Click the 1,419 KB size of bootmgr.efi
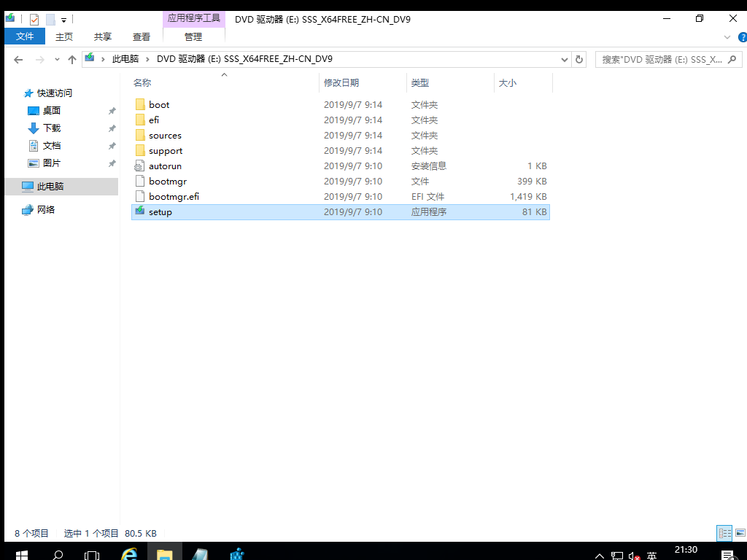The image size is (747, 560). [528, 197]
